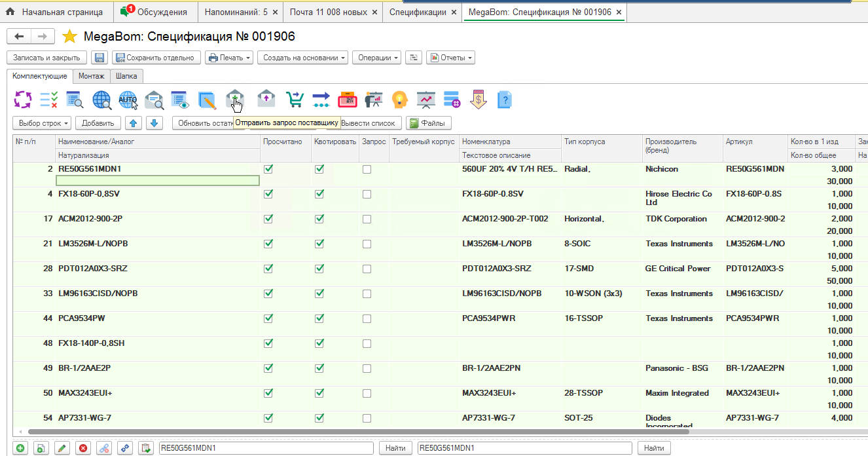
Task: Open the Печать dropdown
Action: [x=229, y=58]
